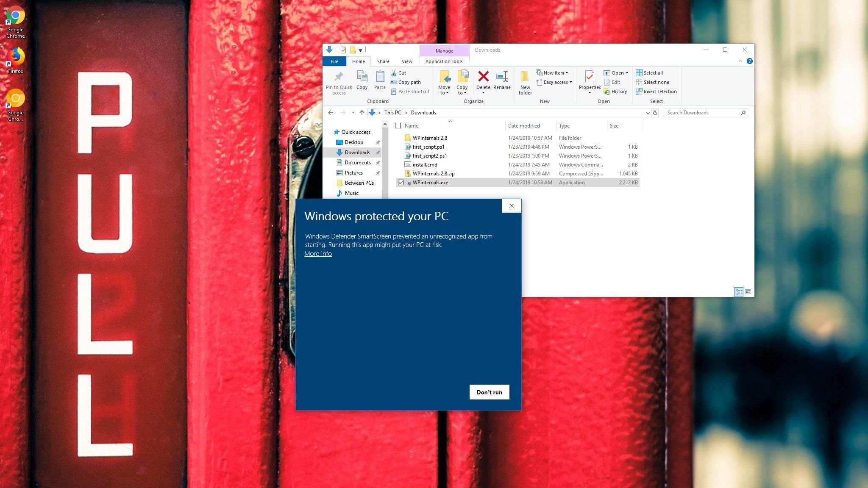868x488 pixels.
Task: Open the View ribbon tab
Action: [406, 61]
